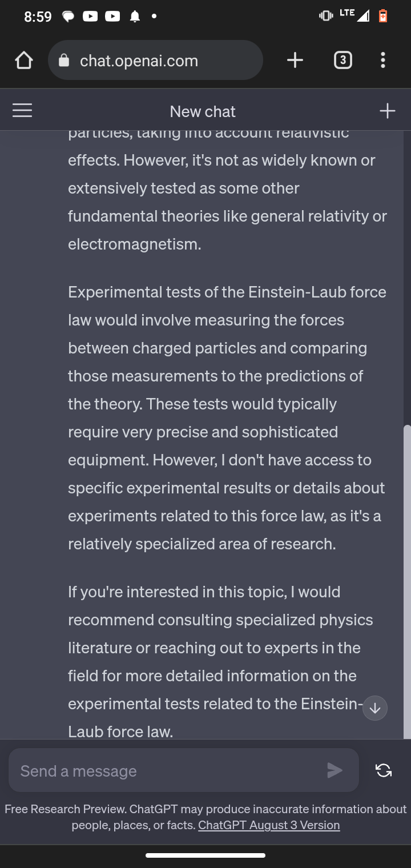Go to browser home page icon
411x868 pixels.
click(x=23, y=61)
